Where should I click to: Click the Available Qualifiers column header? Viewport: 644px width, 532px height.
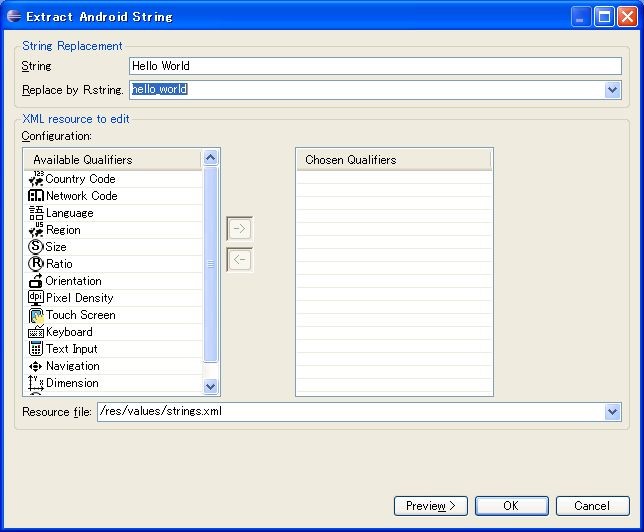click(x=113, y=160)
